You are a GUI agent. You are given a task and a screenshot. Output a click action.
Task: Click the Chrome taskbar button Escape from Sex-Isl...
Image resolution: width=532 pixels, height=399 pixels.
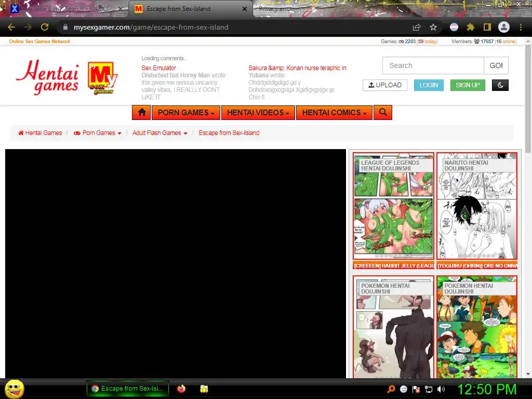pyautogui.click(x=128, y=389)
